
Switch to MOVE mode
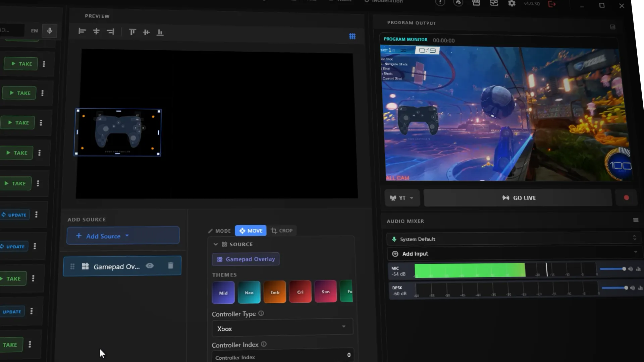pos(251,231)
